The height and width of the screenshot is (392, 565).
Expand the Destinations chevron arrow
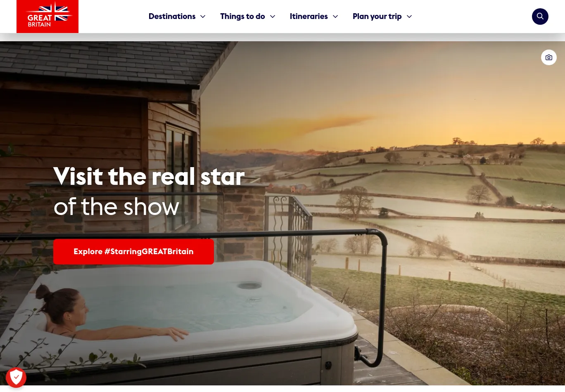pyautogui.click(x=203, y=17)
